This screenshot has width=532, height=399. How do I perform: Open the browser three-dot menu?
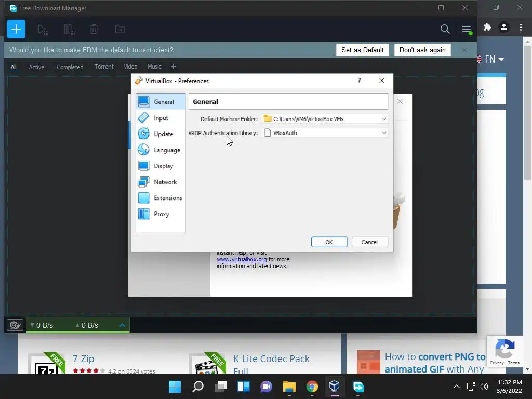(521, 28)
